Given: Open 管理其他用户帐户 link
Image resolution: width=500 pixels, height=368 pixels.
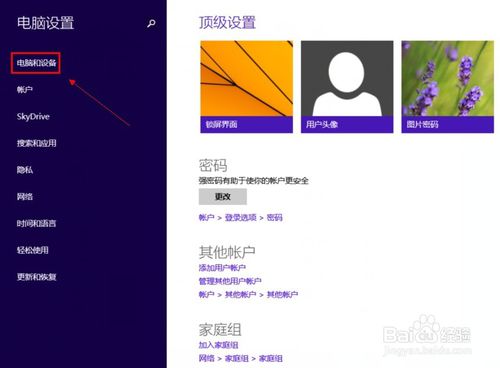Looking at the screenshot, I should (230, 281).
